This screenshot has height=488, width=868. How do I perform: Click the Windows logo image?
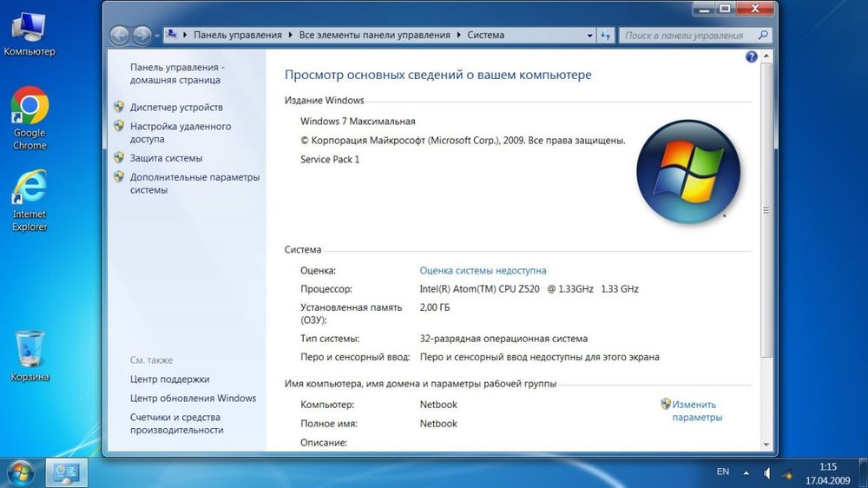tap(688, 172)
